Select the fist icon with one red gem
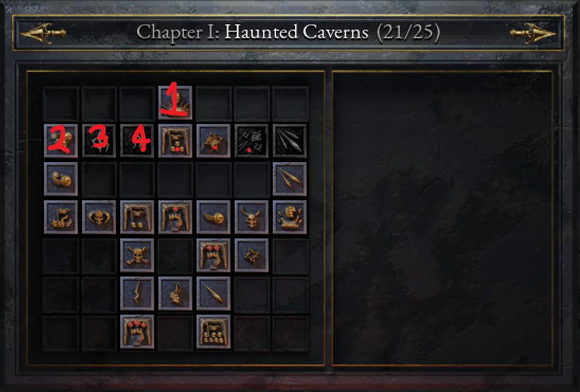The width and height of the screenshot is (580, 392). pos(175,217)
